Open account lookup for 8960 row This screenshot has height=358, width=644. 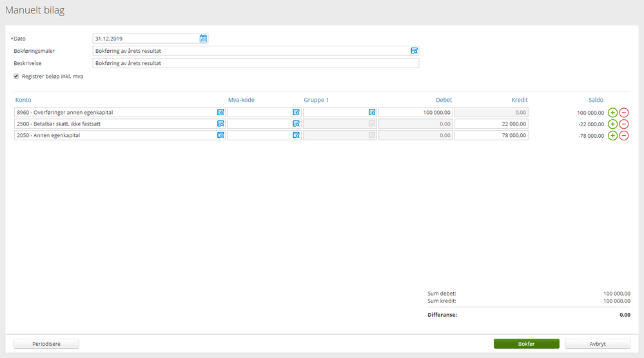tap(220, 113)
